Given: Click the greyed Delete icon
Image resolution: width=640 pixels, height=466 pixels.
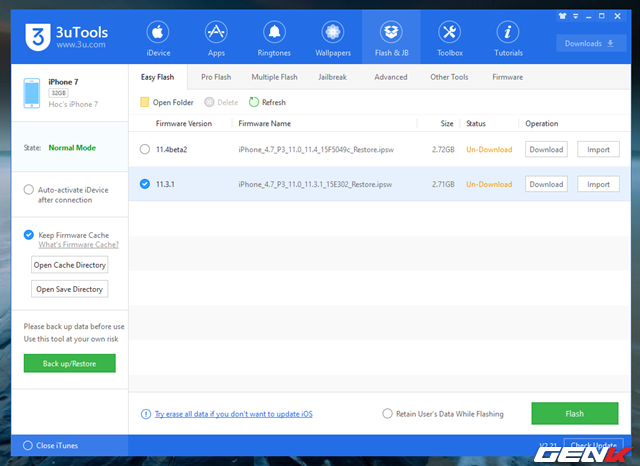Looking at the screenshot, I should coord(209,102).
